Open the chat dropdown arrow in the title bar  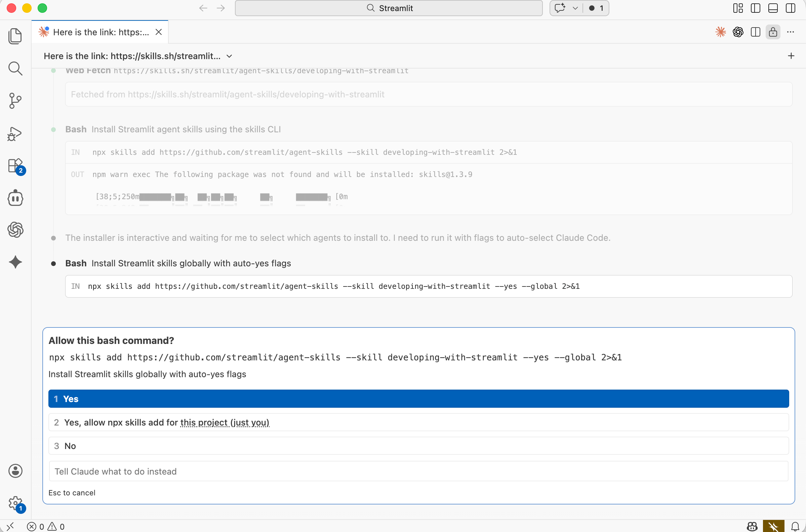[x=575, y=8]
